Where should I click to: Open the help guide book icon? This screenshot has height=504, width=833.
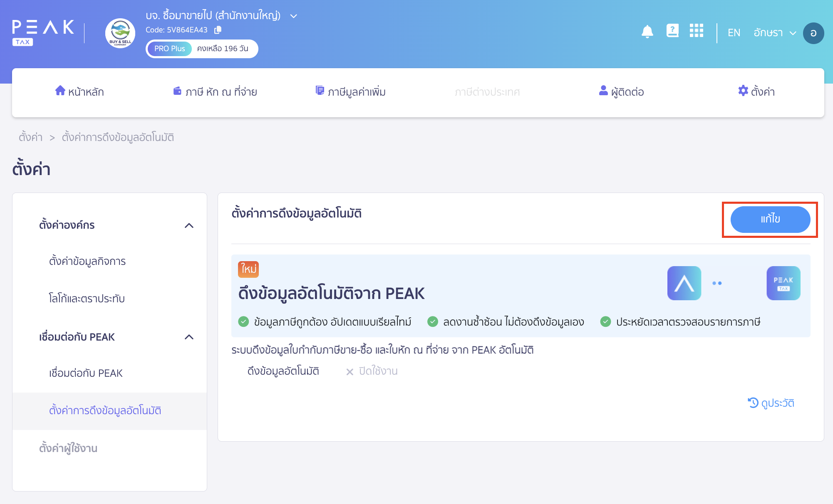673,30
